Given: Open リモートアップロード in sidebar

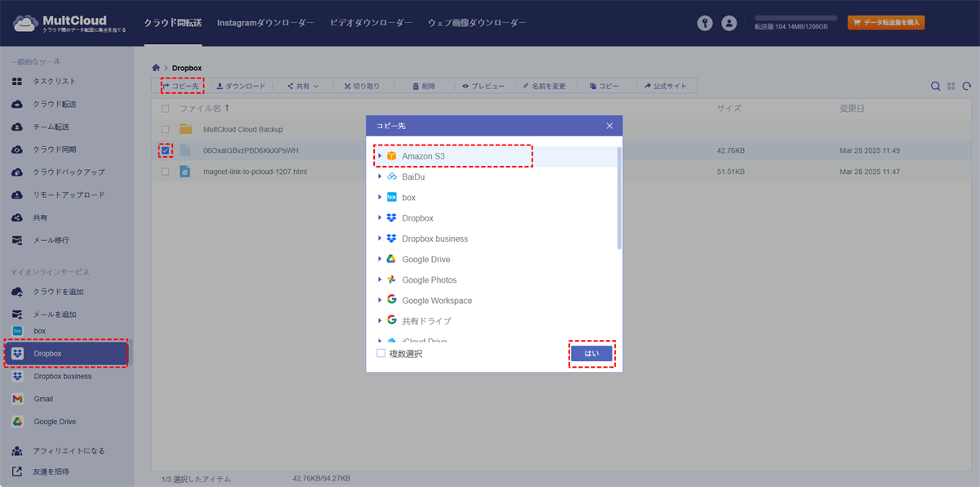Looking at the screenshot, I should (x=67, y=195).
